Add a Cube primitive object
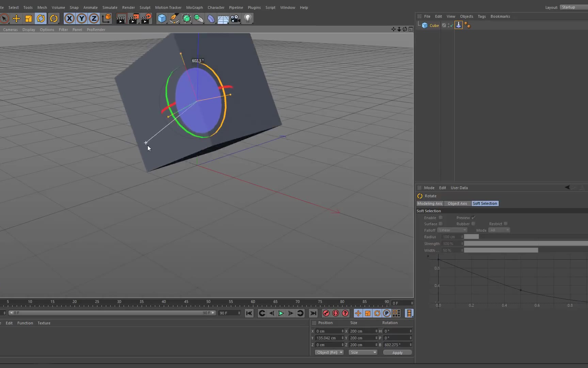Image resolution: width=588 pixels, height=368 pixels. click(x=162, y=19)
